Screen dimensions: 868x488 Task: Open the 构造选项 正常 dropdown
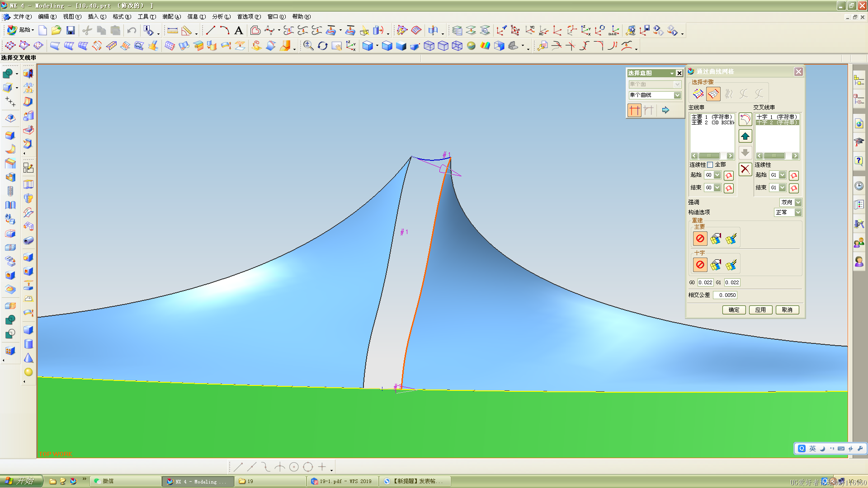pyautogui.click(x=798, y=212)
